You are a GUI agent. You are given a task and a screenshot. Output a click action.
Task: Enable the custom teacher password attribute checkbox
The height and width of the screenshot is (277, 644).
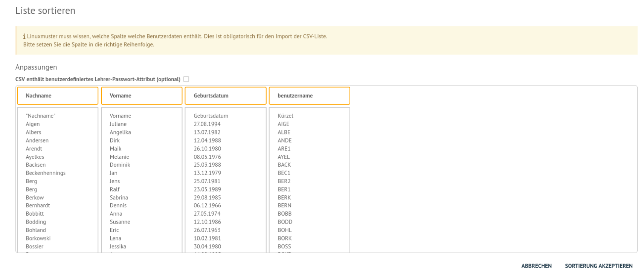pos(186,79)
